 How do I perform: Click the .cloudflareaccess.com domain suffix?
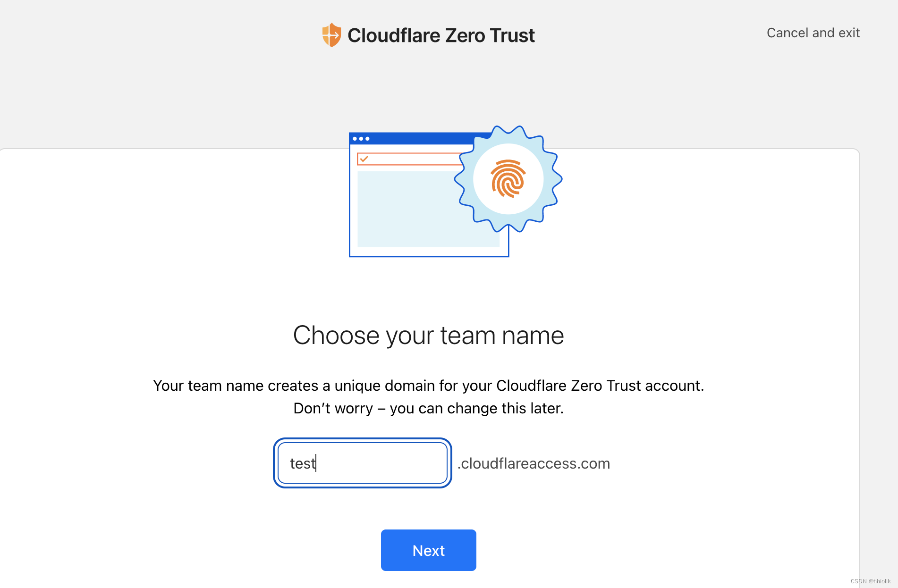coord(534,463)
